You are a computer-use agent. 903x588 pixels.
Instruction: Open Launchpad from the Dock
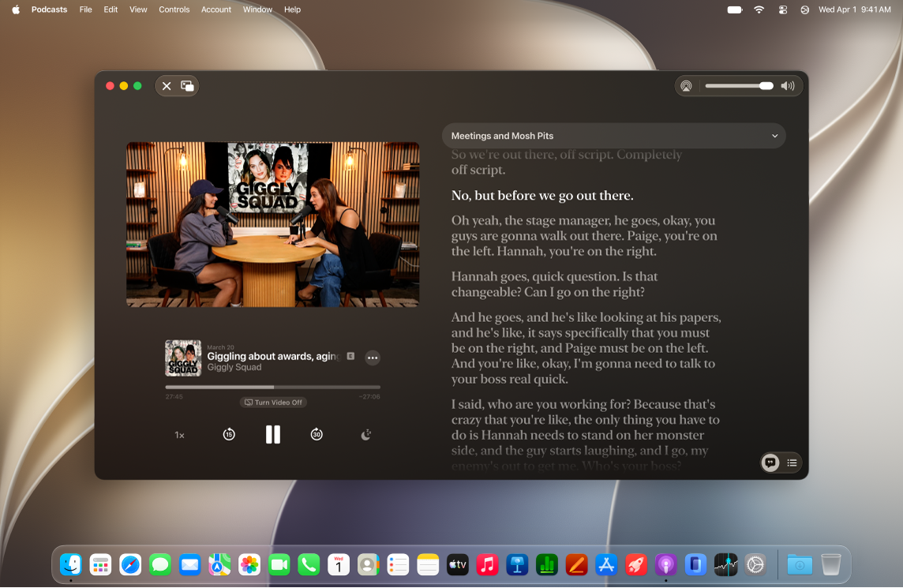click(x=100, y=565)
